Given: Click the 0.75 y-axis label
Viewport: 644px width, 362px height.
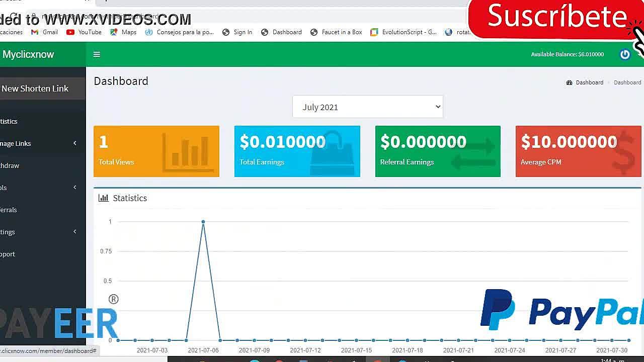Looking at the screenshot, I should (x=106, y=251).
